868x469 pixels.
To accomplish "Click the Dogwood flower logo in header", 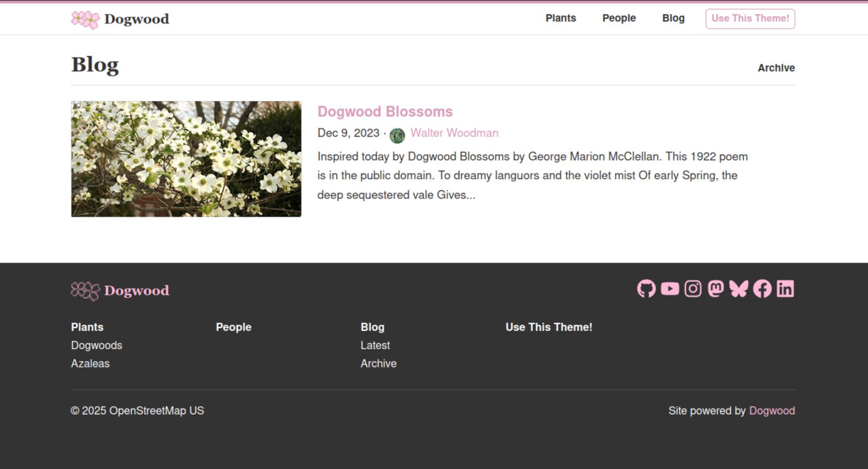I will click(85, 20).
